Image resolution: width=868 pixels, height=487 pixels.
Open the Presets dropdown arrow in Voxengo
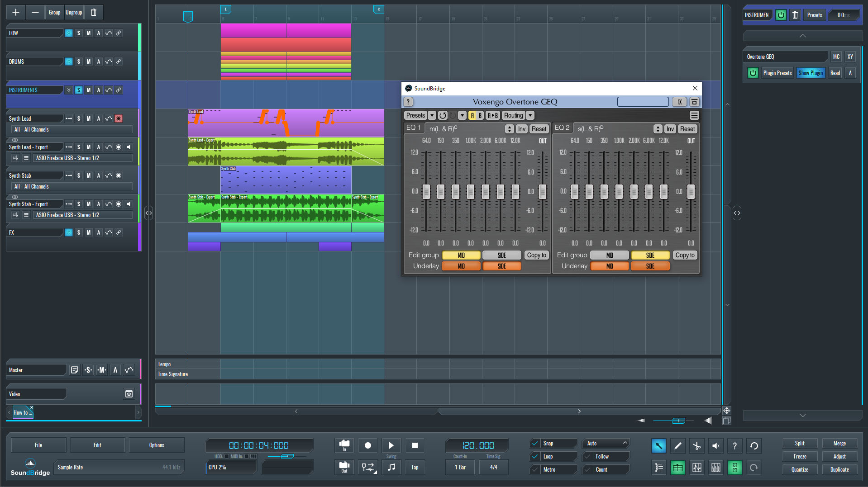(x=432, y=115)
